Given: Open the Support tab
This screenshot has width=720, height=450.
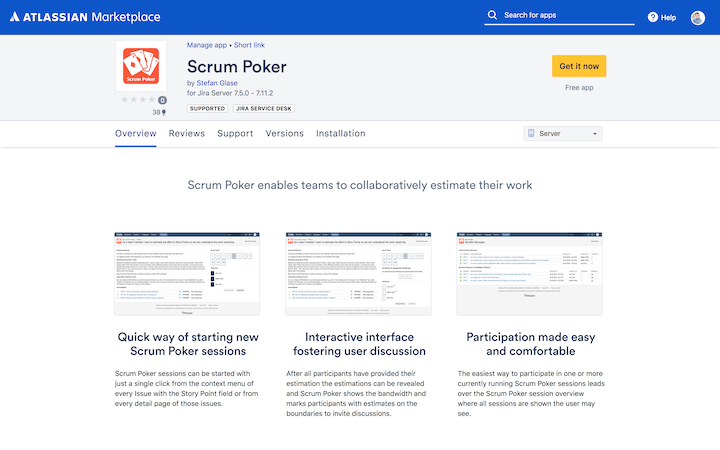Looking at the screenshot, I should click(x=235, y=134).
